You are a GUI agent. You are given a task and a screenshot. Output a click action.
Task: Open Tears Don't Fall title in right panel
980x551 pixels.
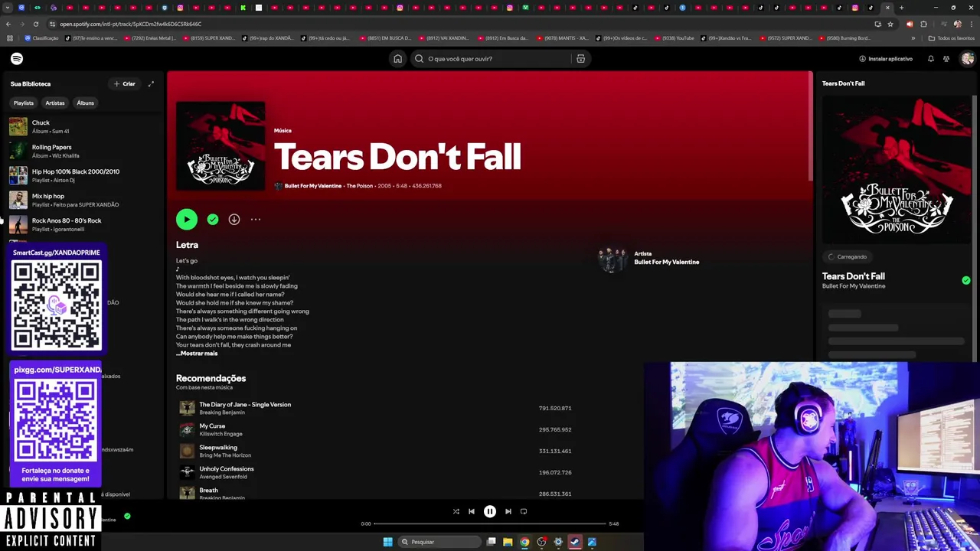[x=853, y=276]
